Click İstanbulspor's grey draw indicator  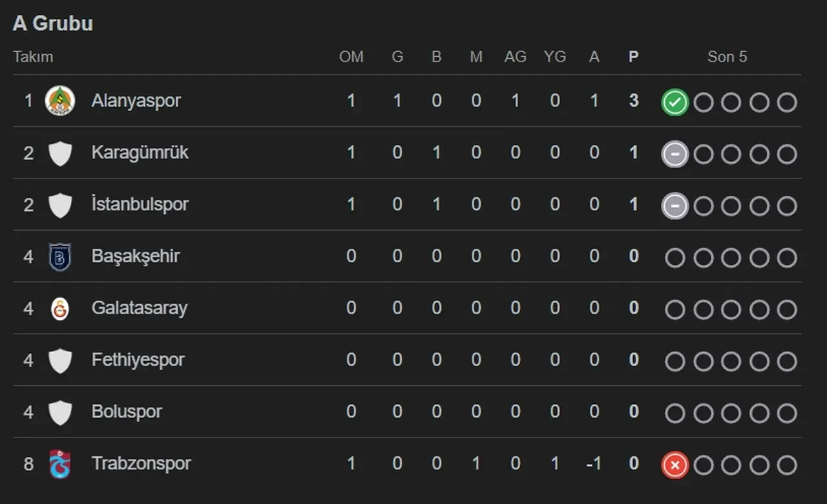click(x=675, y=206)
